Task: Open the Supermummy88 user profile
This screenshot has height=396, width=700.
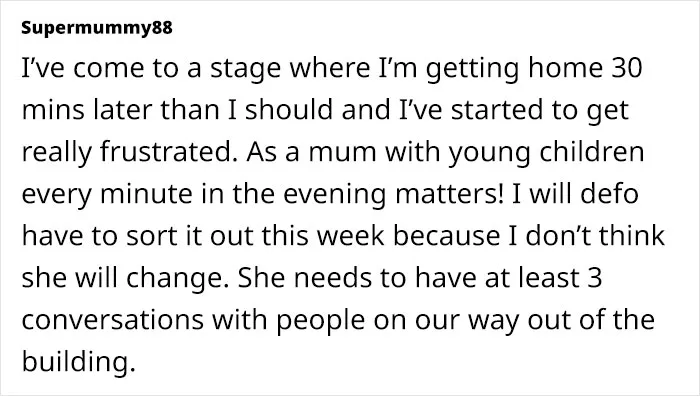Action: click(x=96, y=28)
